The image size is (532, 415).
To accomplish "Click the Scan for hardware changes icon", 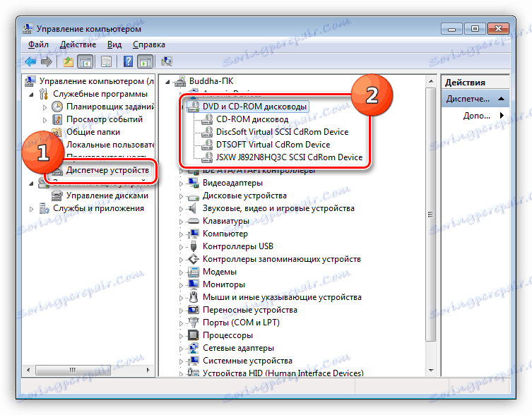I will (x=167, y=61).
